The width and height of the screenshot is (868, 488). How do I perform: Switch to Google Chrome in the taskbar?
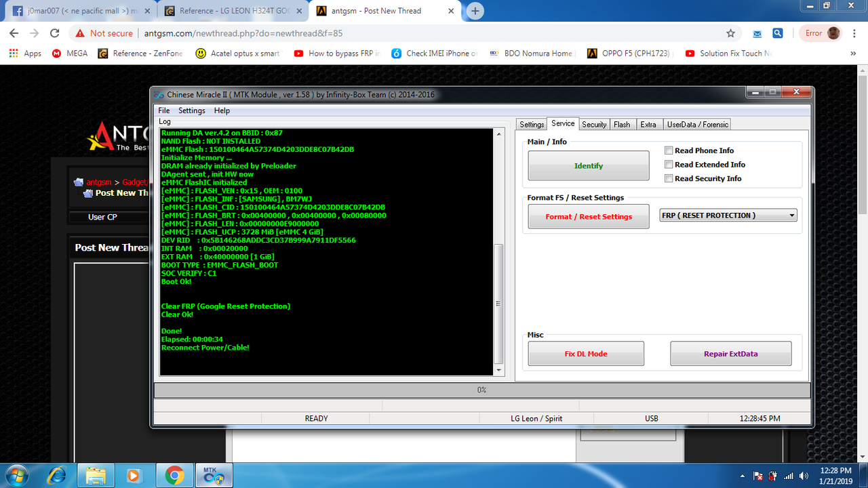point(174,475)
